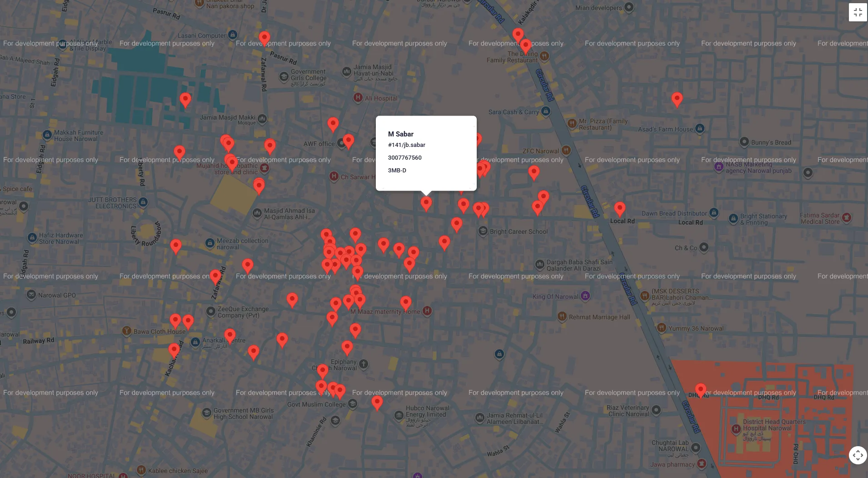The width and height of the screenshot is (868, 478).
Task: Open the ZFC Narowal restaurant icon
Action: [566, 150]
